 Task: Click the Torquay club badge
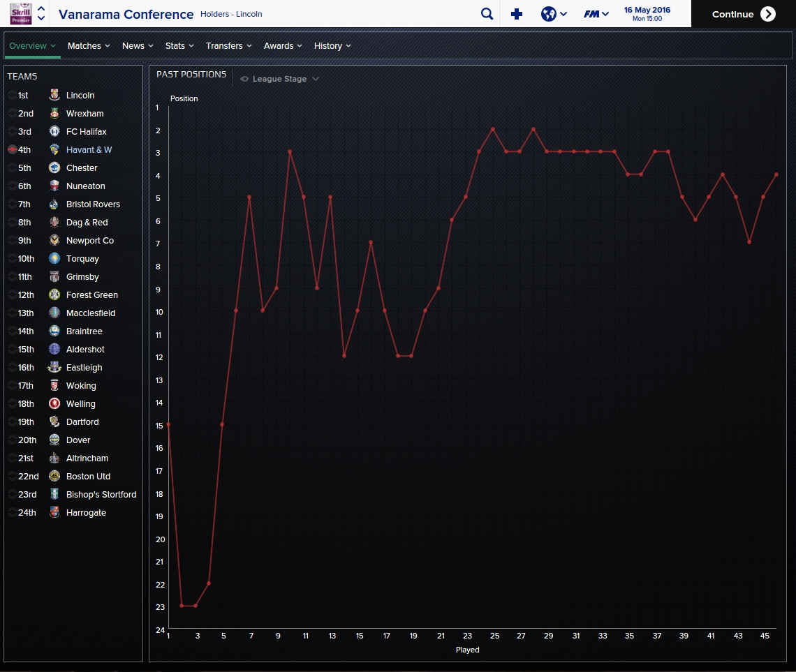(54, 258)
